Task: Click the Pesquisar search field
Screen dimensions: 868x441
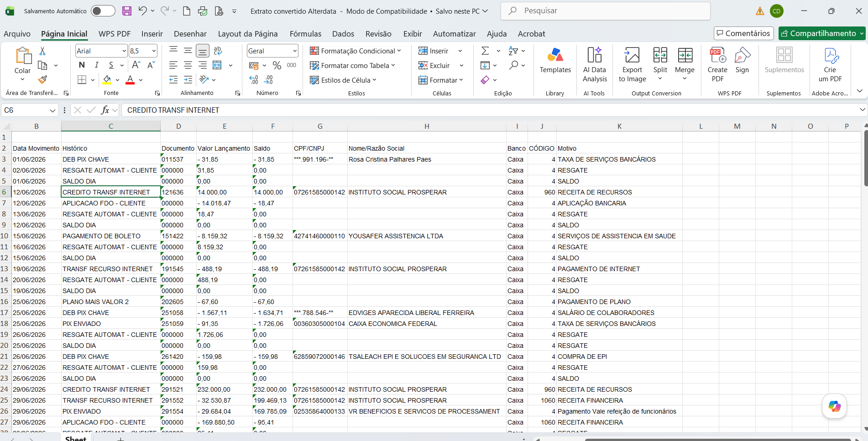Action: 605,11
